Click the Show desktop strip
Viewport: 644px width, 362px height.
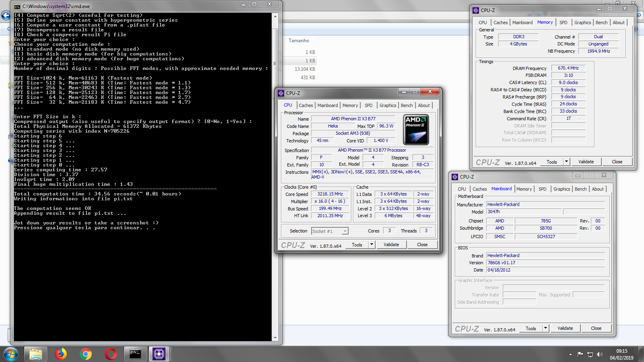641,354
